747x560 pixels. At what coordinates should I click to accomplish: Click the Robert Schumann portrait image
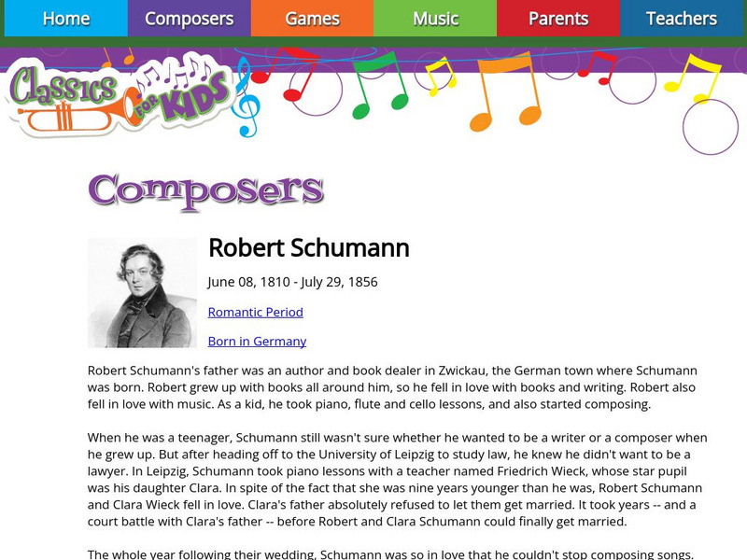(x=142, y=292)
